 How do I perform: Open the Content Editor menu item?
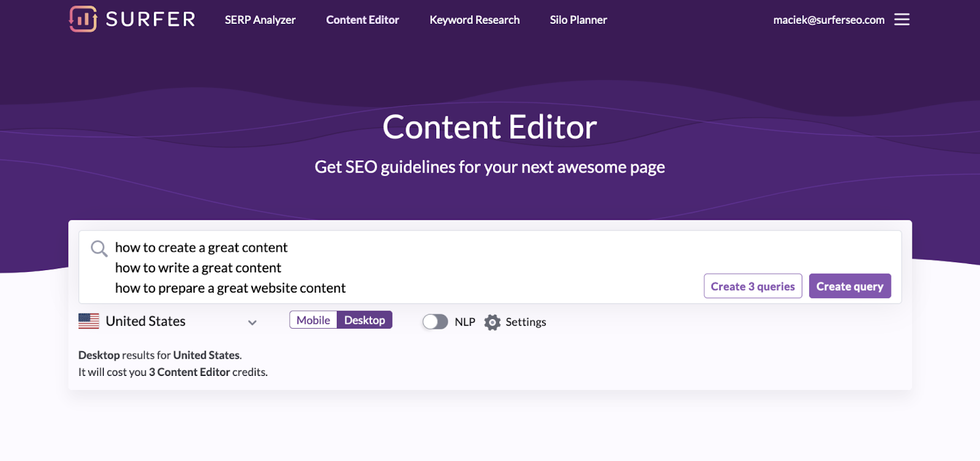pyautogui.click(x=363, y=20)
